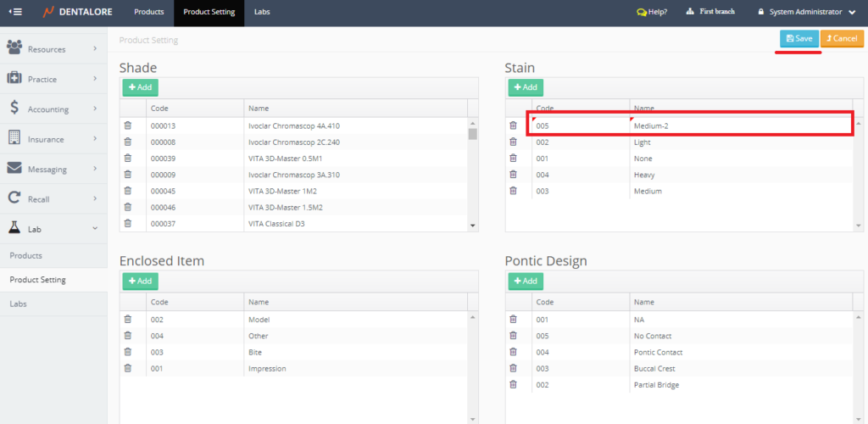The height and width of the screenshot is (424, 868).
Task: Delete the Heavy stain trash icon
Action: (x=513, y=175)
